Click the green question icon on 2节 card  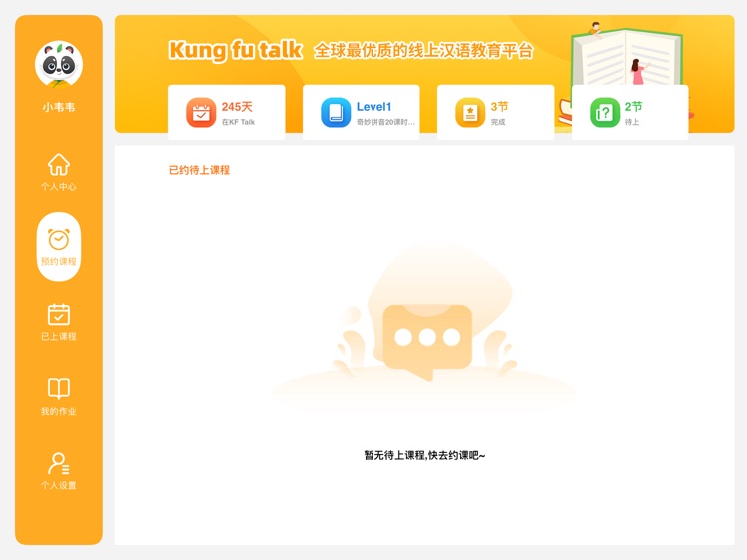click(x=605, y=113)
